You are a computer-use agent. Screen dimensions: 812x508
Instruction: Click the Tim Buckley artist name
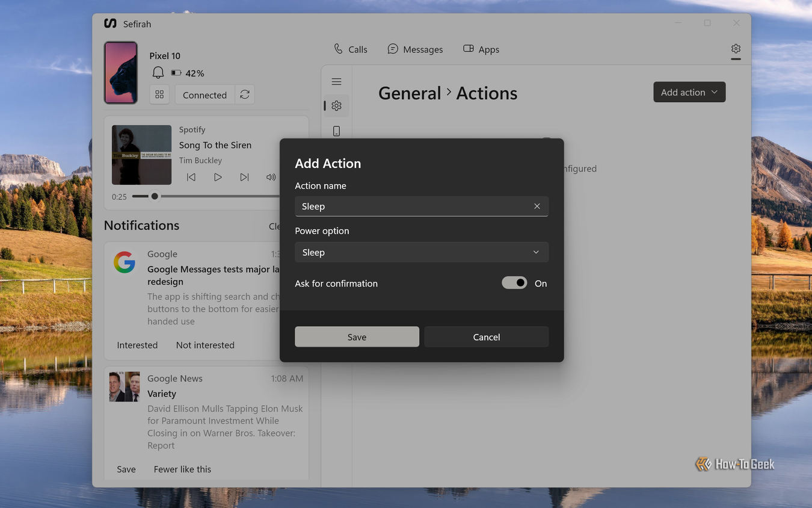pos(200,160)
